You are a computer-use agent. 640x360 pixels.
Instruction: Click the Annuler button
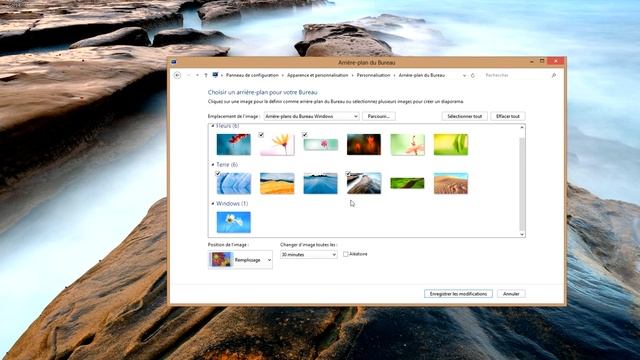[511, 293]
